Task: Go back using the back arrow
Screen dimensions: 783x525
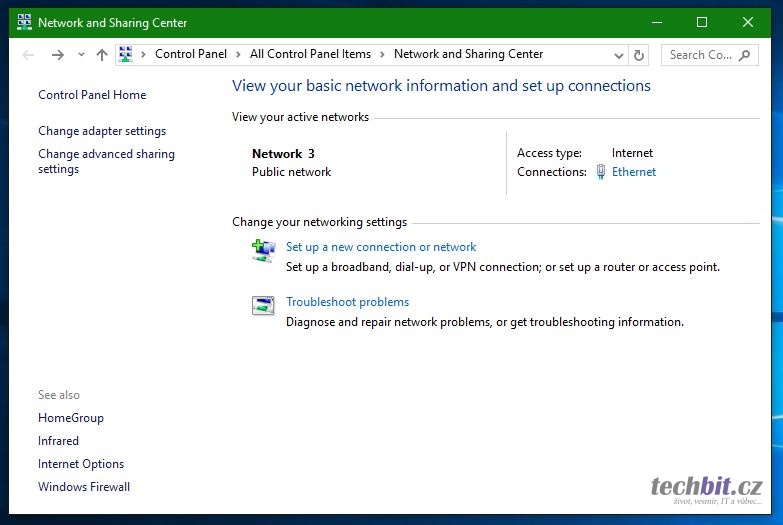Action: click(28, 55)
